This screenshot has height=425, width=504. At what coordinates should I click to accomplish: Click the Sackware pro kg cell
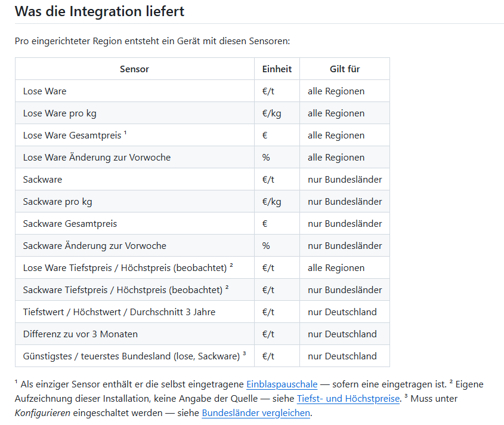click(134, 202)
